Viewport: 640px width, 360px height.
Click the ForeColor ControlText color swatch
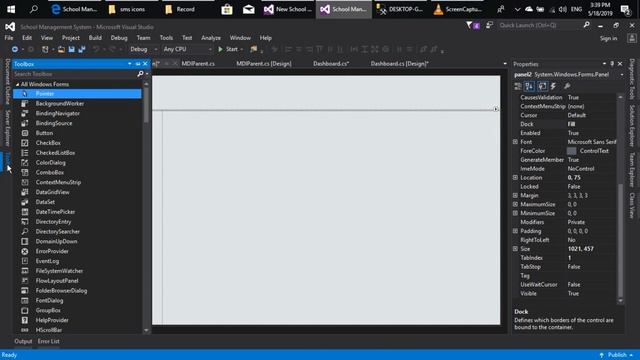(x=571, y=151)
